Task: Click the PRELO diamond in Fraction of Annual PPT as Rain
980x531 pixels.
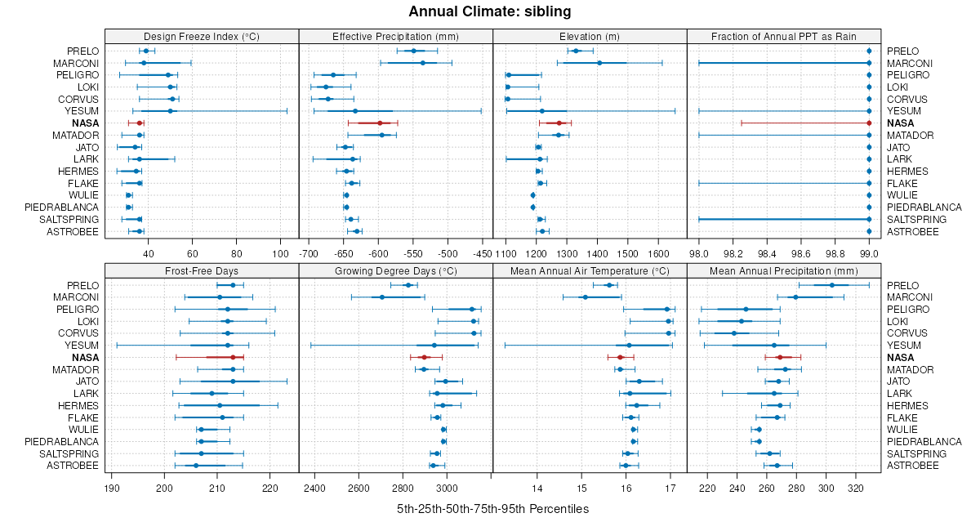Action: pyautogui.click(x=869, y=51)
